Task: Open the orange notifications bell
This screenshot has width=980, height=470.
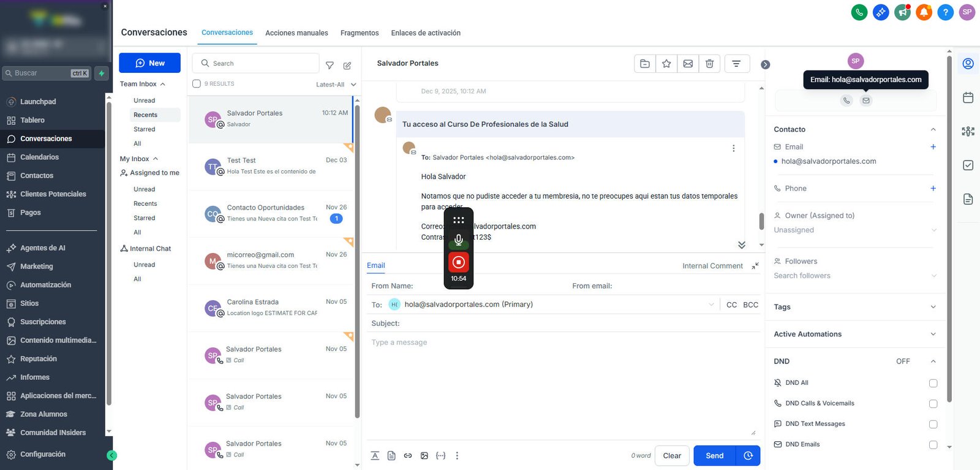Action: tap(924, 12)
